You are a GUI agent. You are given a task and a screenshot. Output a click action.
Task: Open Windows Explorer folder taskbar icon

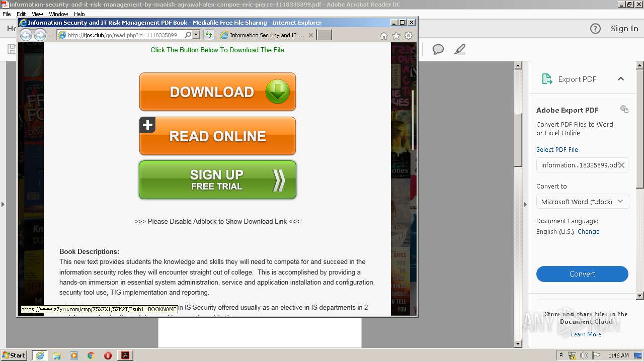pyautogui.click(x=57, y=355)
